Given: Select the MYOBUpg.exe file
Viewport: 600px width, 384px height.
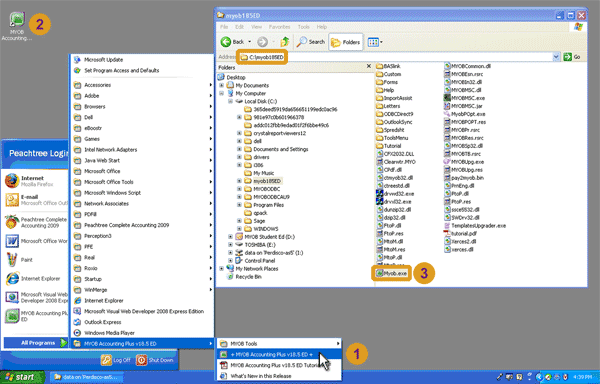Looking at the screenshot, I should [464, 162].
